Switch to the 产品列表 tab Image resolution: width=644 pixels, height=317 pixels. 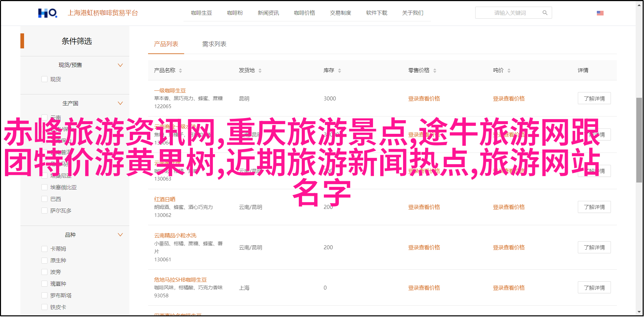(x=166, y=44)
